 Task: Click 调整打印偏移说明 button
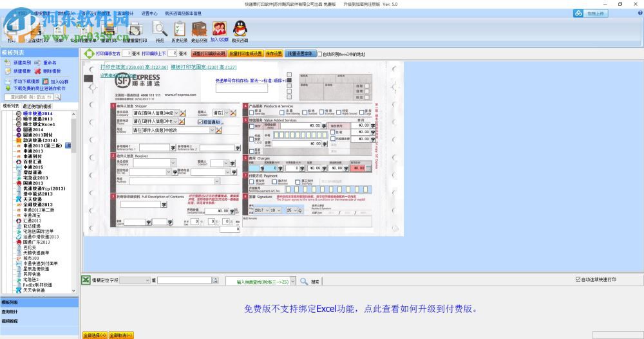click(x=209, y=54)
